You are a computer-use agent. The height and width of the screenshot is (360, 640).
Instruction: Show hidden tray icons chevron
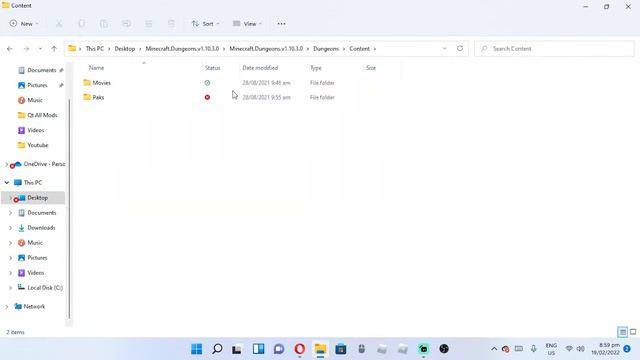[494, 349]
